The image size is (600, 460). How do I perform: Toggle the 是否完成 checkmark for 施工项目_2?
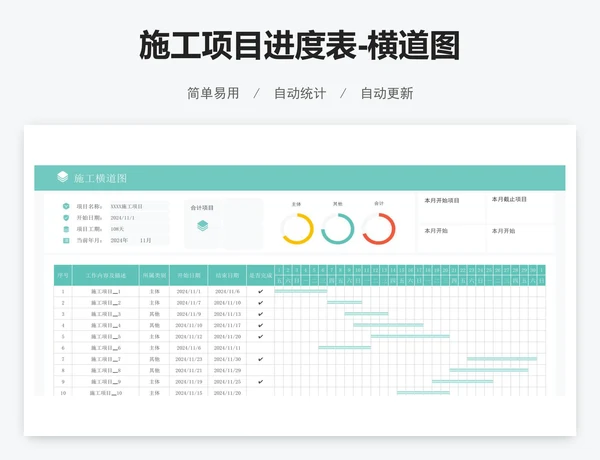[x=261, y=303]
